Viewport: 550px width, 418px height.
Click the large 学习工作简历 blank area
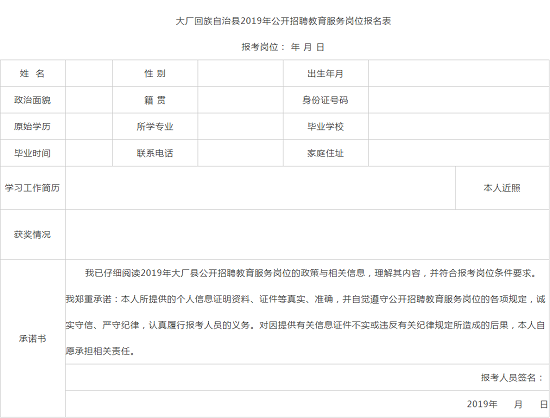point(261,188)
